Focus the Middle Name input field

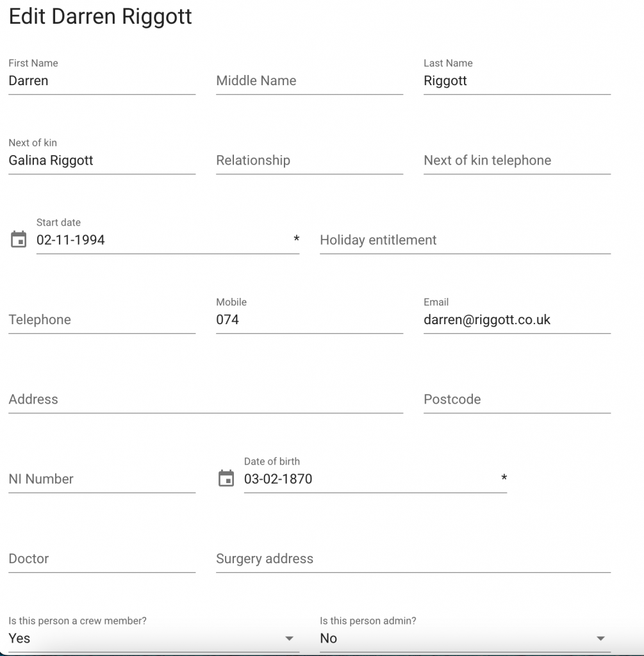[x=310, y=81]
